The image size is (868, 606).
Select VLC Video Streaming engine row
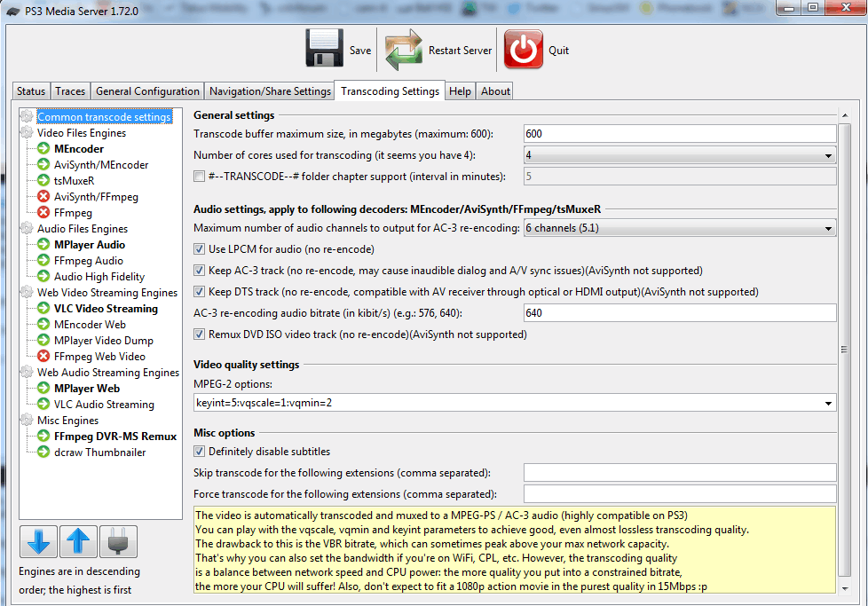pos(106,309)
